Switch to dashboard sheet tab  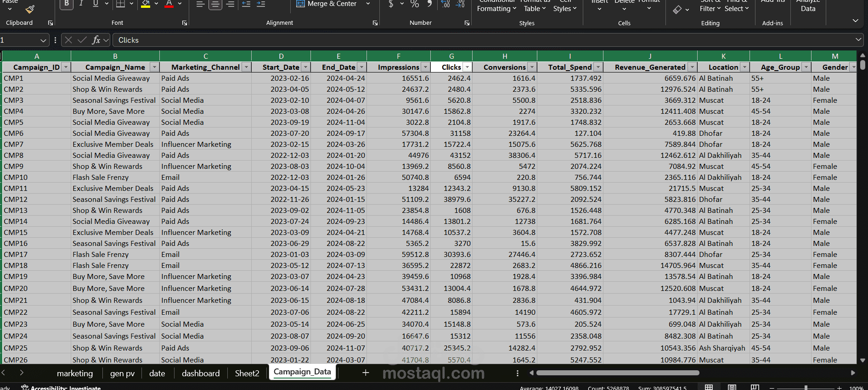201,373
